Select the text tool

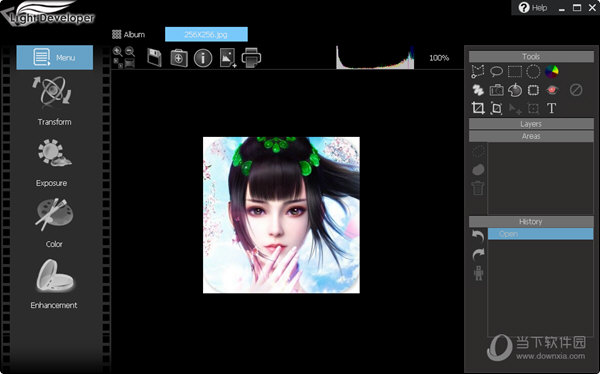(551, 108)
